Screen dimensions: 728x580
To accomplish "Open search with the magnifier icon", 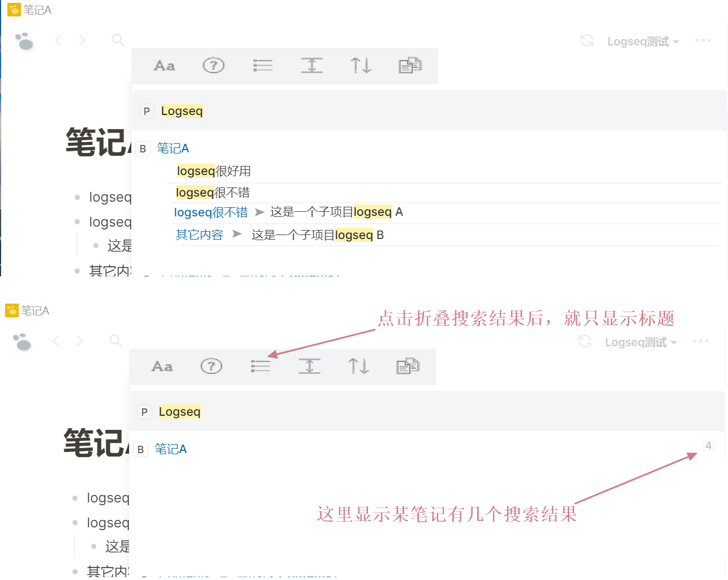I will click(x=118, y=40).
